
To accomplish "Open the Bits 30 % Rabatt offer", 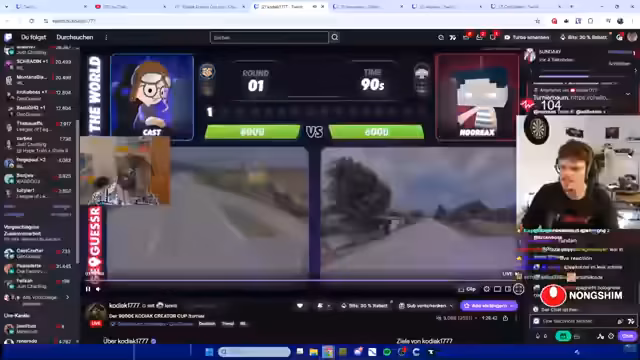I will point(583,37).
